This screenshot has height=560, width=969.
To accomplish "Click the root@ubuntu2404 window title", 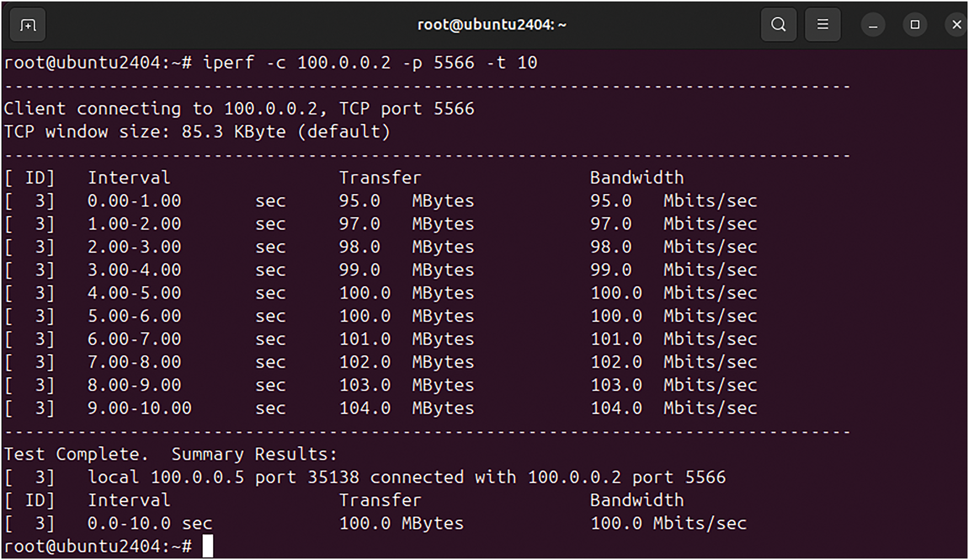I will pyautogui.click(x=491, y=25).
